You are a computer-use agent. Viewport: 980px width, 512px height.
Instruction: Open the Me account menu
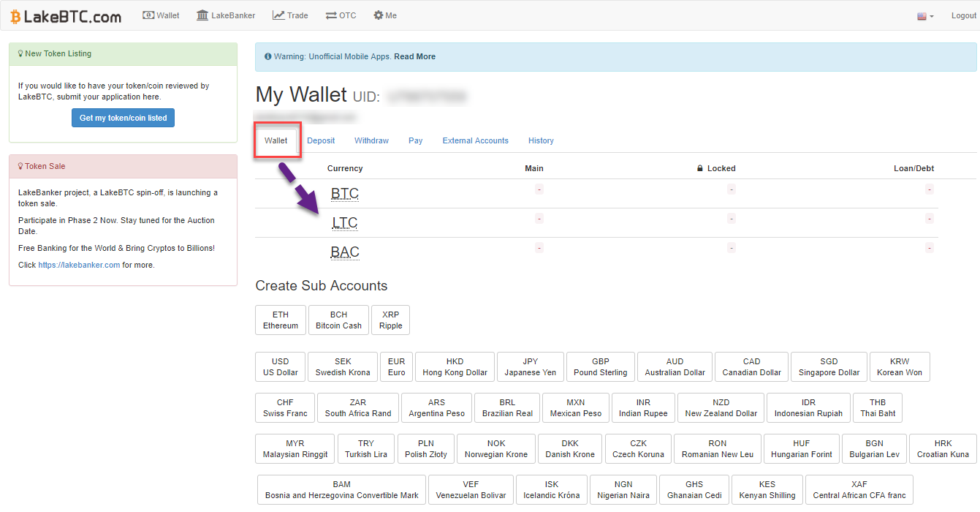pos(385,15)
